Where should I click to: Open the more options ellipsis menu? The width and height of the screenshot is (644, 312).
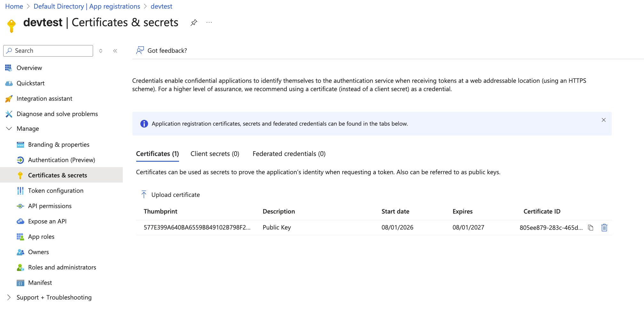click(209, 22)
